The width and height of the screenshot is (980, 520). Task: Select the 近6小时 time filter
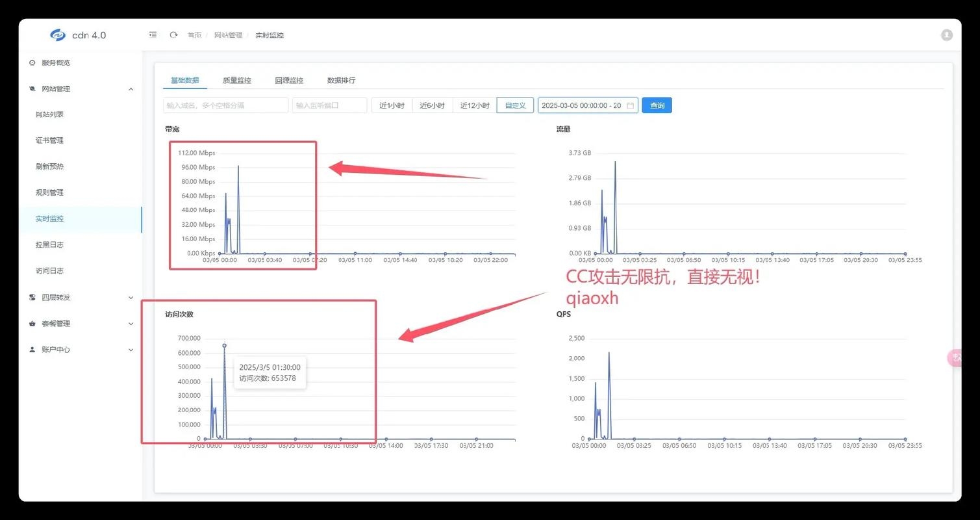pyautogui.click(x=432, y=105)
